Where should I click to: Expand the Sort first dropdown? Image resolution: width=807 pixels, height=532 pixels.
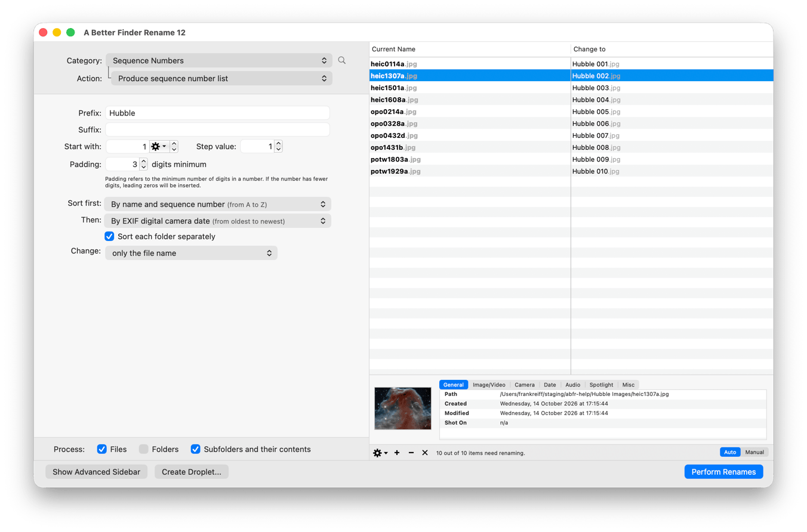217,204
